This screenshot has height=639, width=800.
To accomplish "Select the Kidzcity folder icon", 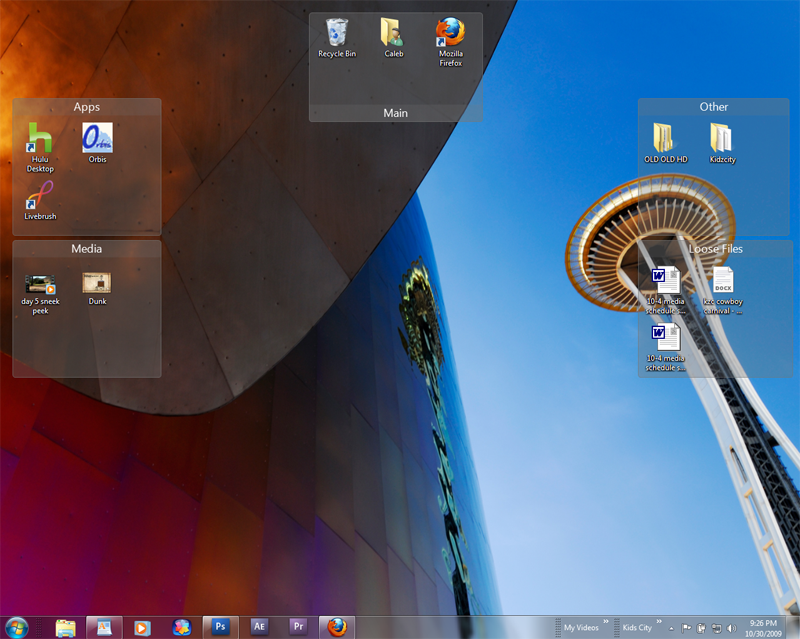I will point(722,143).
